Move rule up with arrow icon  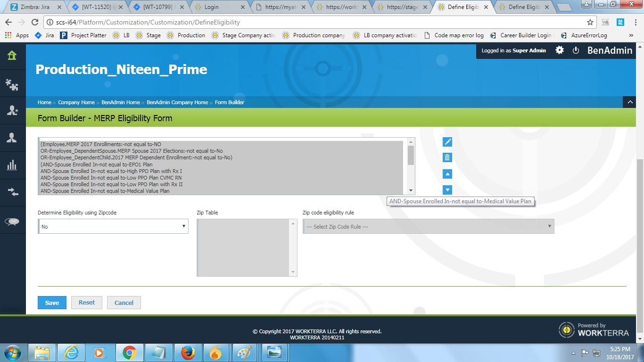pyautogui.click(x=447, y=174)
